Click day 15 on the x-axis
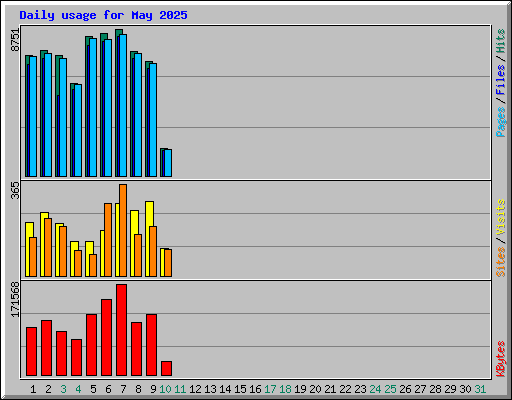 click(x=240, y=389)
